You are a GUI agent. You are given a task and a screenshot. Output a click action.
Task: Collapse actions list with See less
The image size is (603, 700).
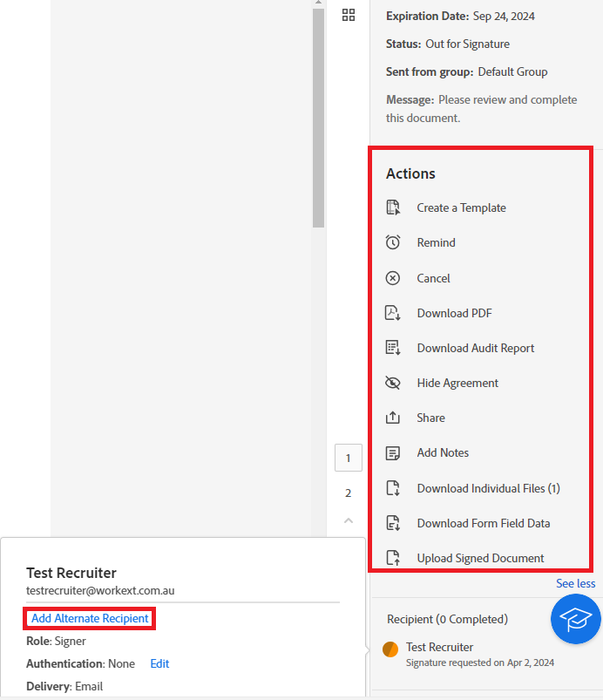pyautogui.click(x=575, y=583)
